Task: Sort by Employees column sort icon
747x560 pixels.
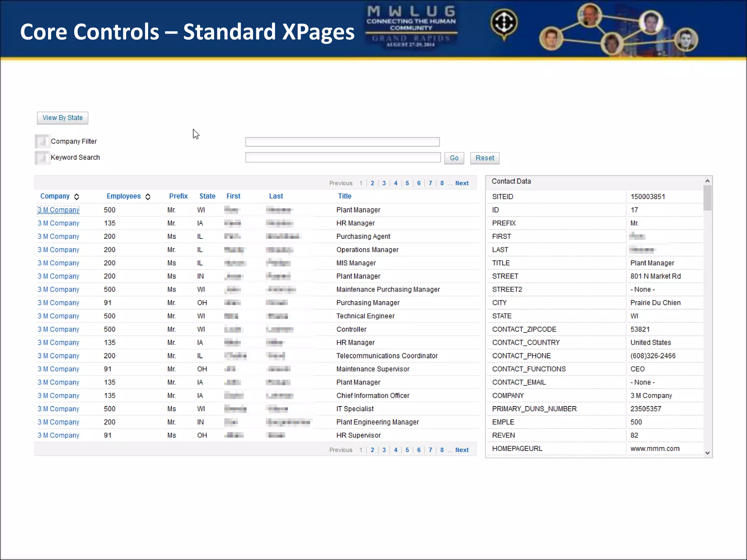Action: pyautogui.click(x=148, y=197)
